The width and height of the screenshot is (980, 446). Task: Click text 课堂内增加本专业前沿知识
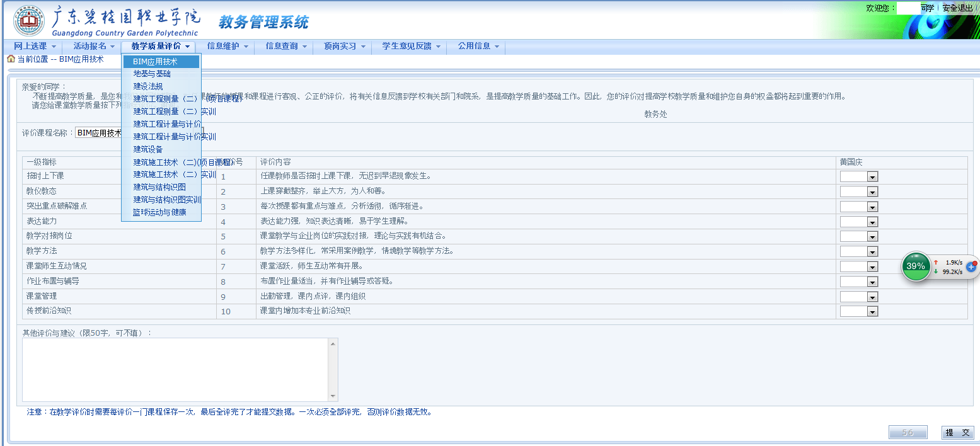(x=305, y=311)
